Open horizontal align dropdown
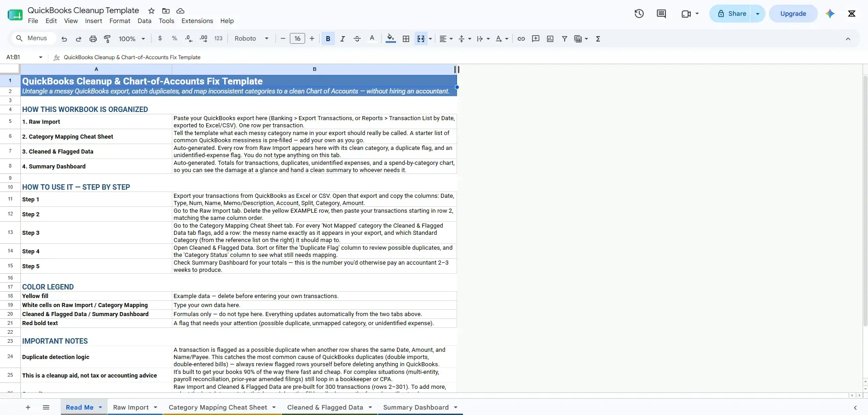 coord(446,39)
